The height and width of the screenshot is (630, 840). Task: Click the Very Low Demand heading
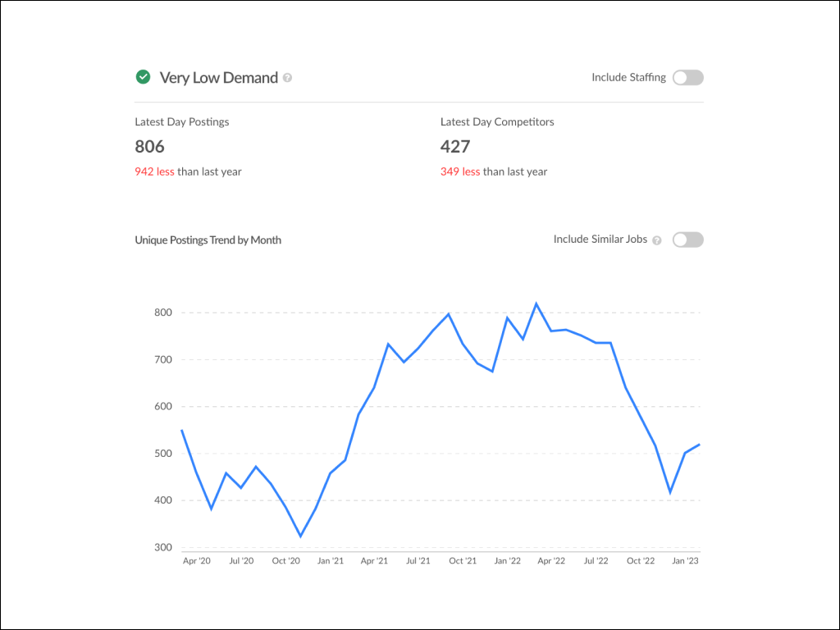pos(218,78)
